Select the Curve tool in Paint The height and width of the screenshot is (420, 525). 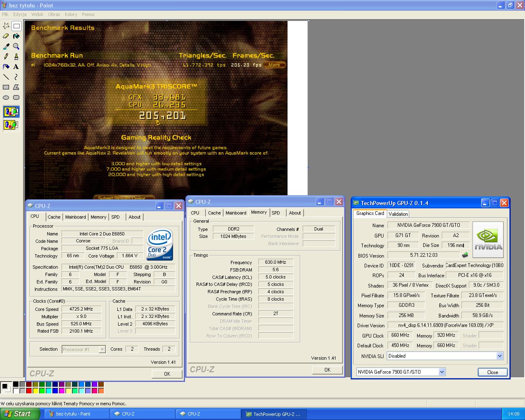click(x=16, y=77)
